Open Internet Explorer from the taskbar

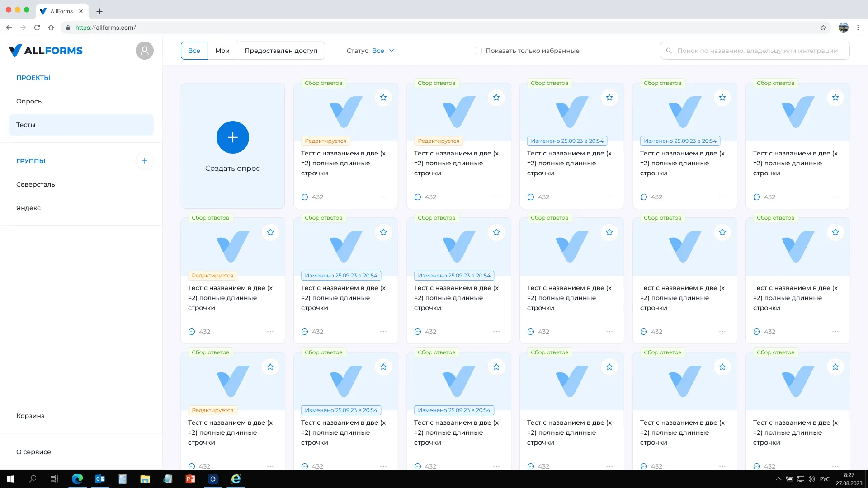click(236, 479)
